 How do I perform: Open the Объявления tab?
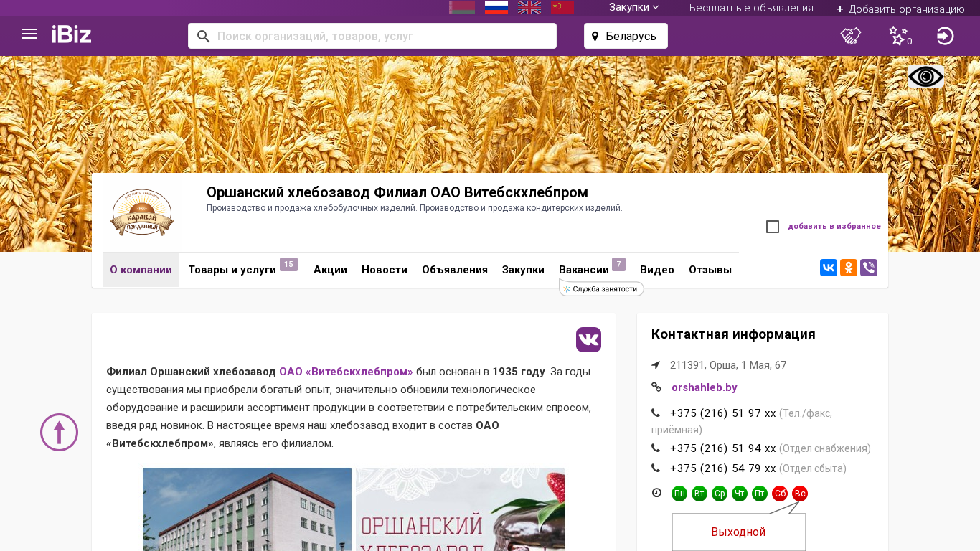(455, 270)
